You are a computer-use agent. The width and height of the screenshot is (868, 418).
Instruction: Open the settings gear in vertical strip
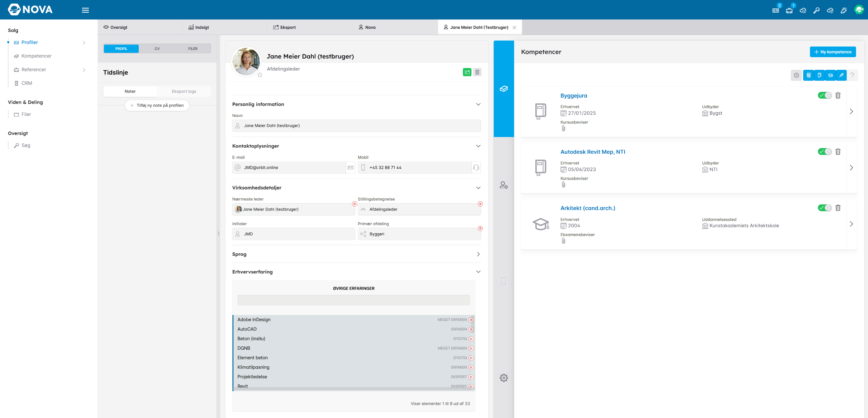(504, 378)
